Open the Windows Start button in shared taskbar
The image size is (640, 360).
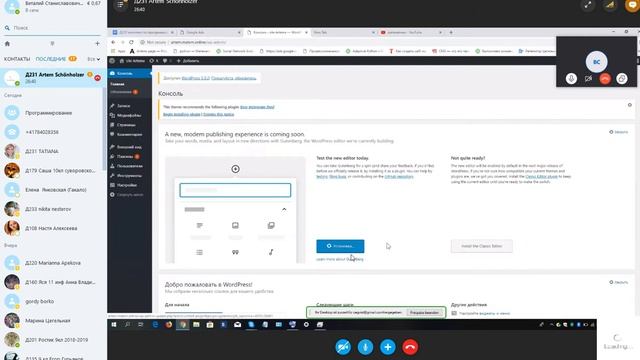click(x=114, y=324)
